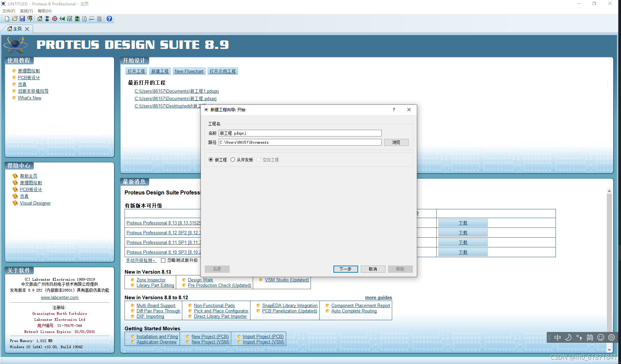Click the 打开工程 link button
The height and width of the screenshot is (364, 621).
point(136,71)
